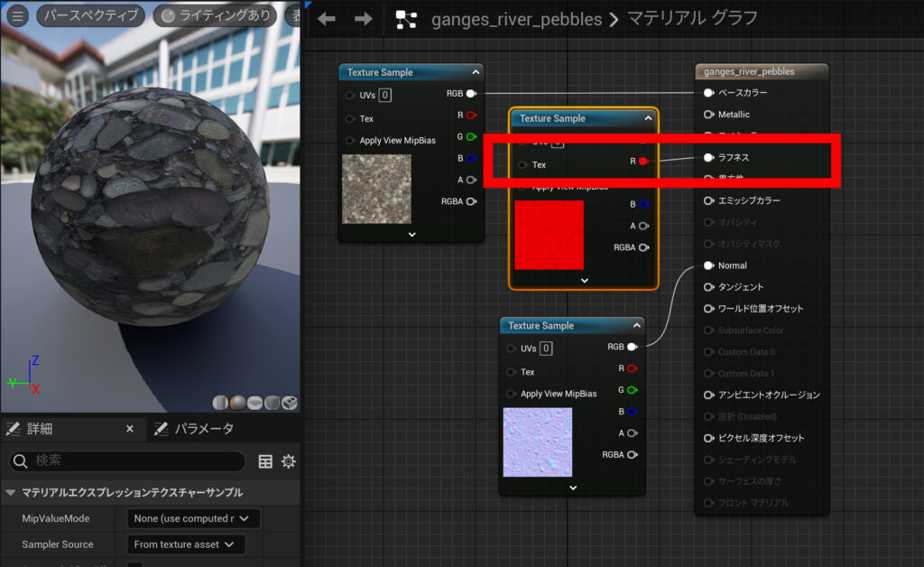924x567 pixels.
Task: Open the Sampler Source dropdown
Action: [186, 544]
